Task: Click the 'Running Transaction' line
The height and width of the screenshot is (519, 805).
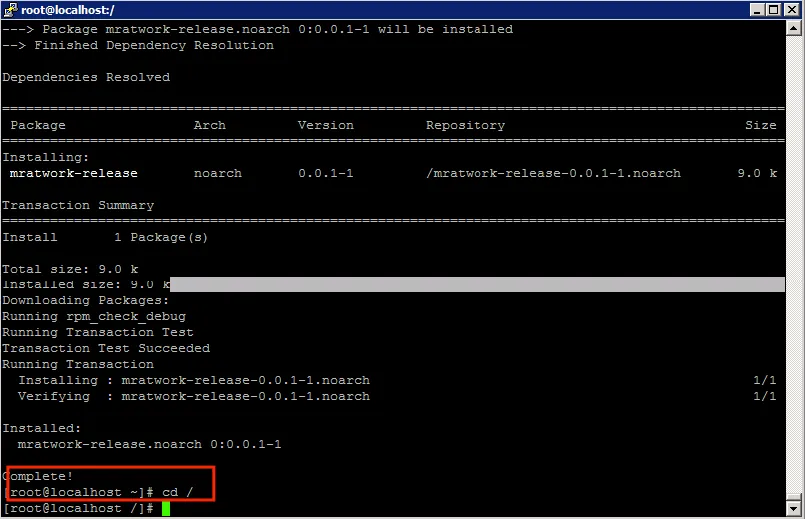Action: point(78,364)
